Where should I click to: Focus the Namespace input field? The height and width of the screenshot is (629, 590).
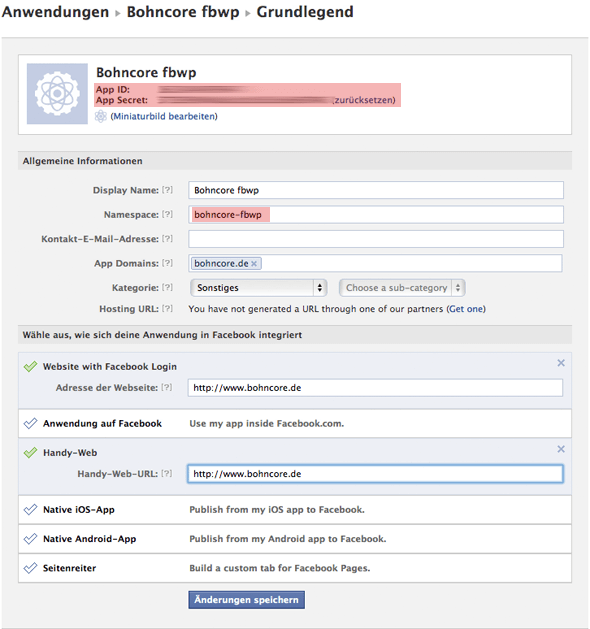(376, 215)
